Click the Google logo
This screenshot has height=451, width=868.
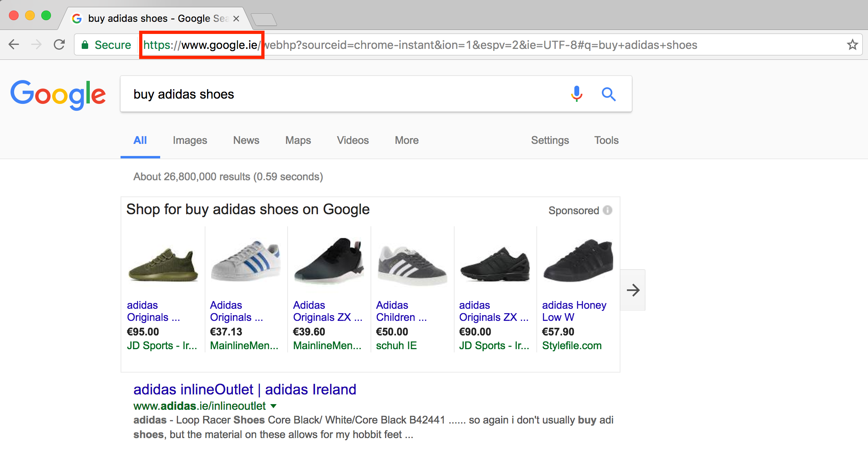point(58,95)
